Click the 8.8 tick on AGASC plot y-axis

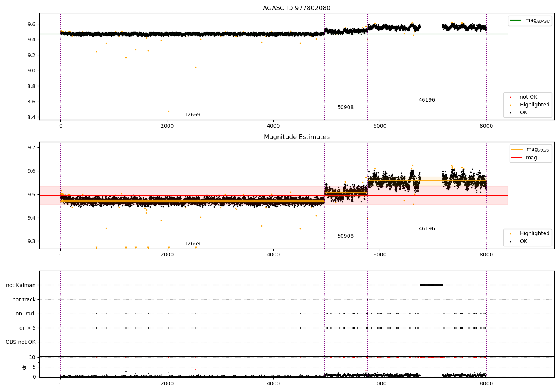(x=31, y=86)
